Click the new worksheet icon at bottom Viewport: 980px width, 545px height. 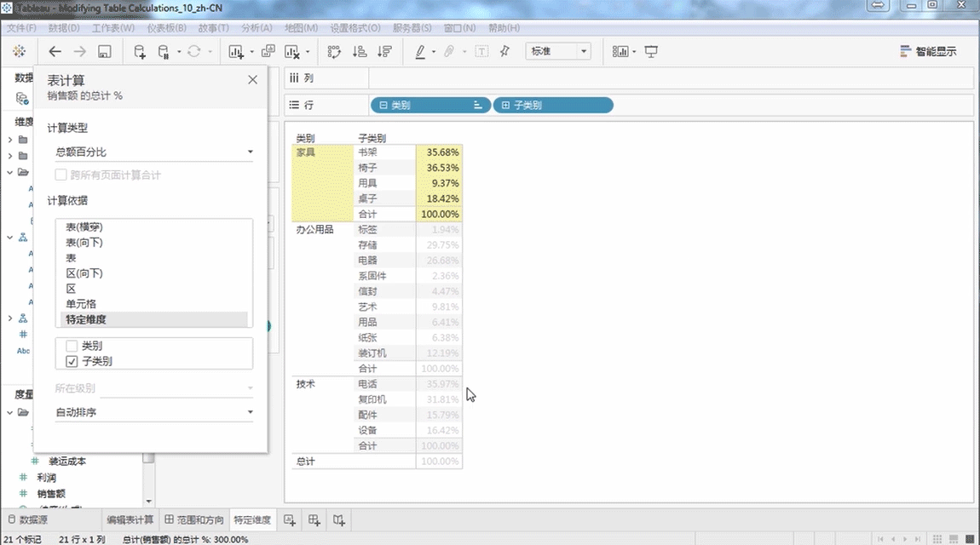click(290, 519)
